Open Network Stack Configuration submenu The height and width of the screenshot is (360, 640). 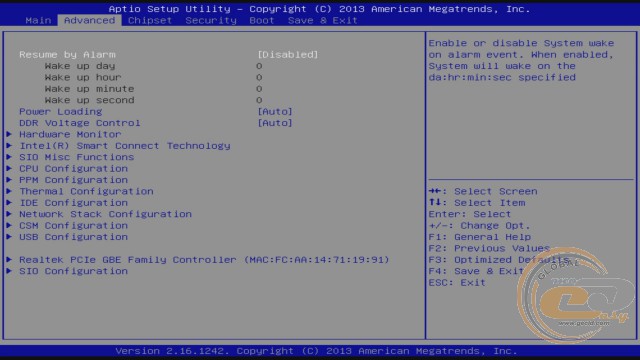[105, 214]
